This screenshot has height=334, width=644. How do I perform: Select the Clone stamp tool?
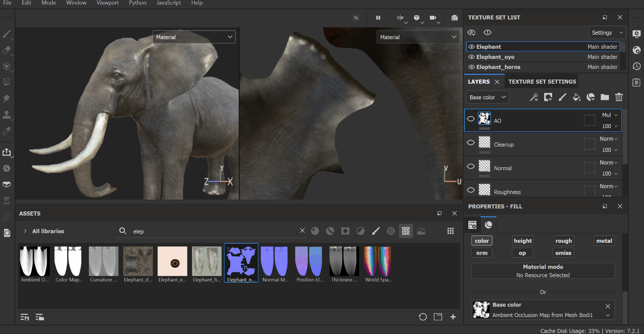tap(6, 115)
